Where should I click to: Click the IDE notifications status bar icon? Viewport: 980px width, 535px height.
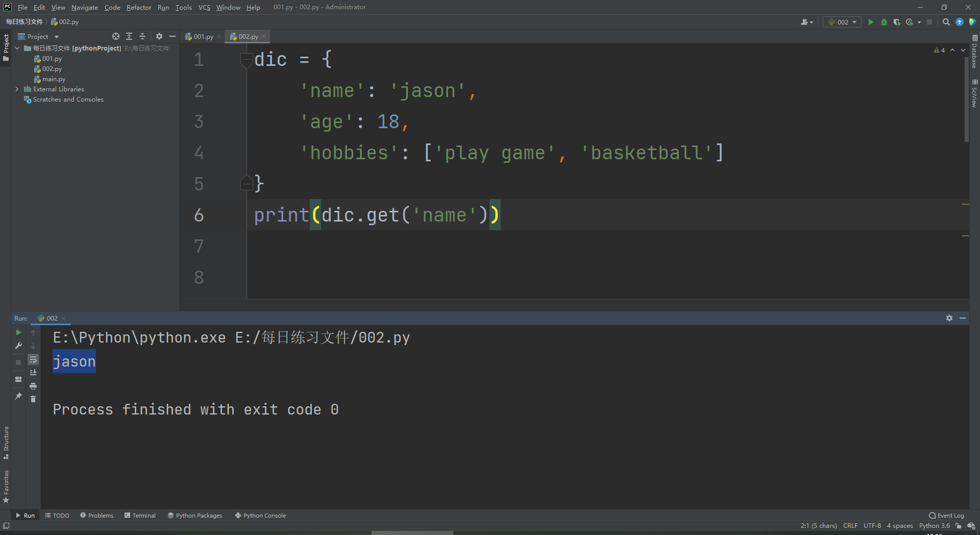(971, 526)
